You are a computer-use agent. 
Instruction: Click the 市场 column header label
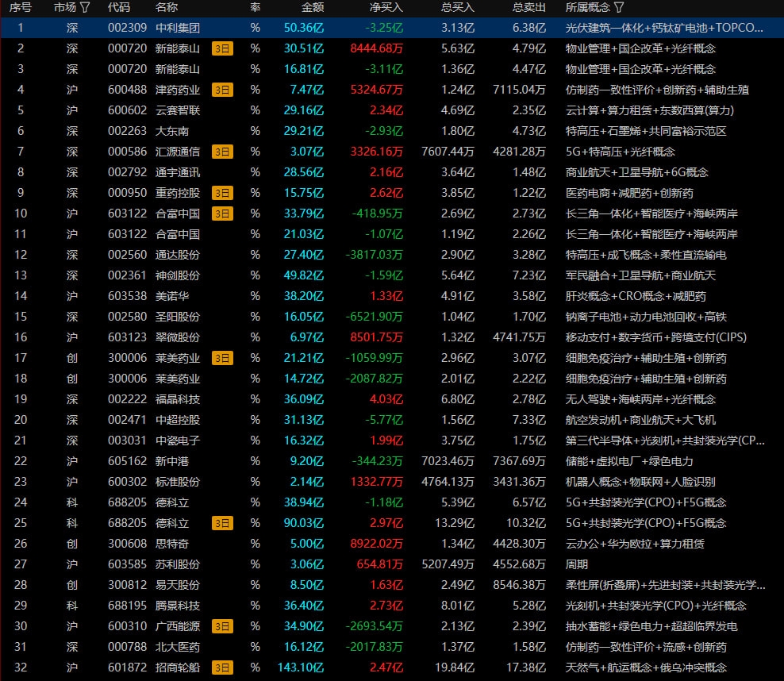[65, 7]
